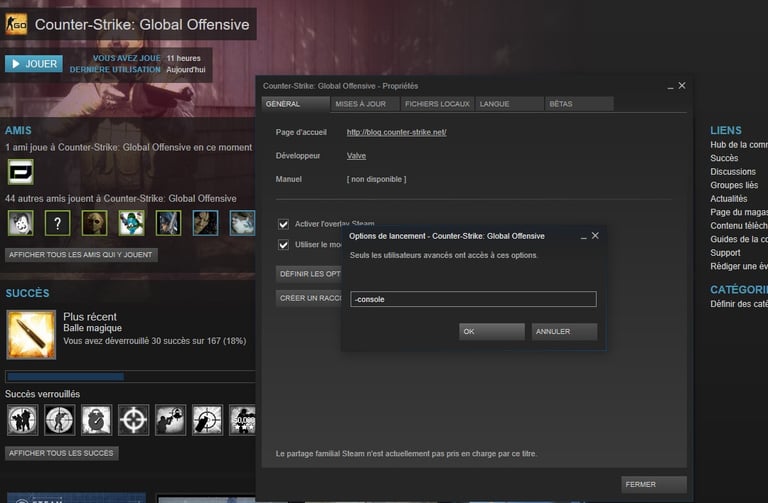
Task: Open the Valve developer link
Action: (x=356, y=156)
